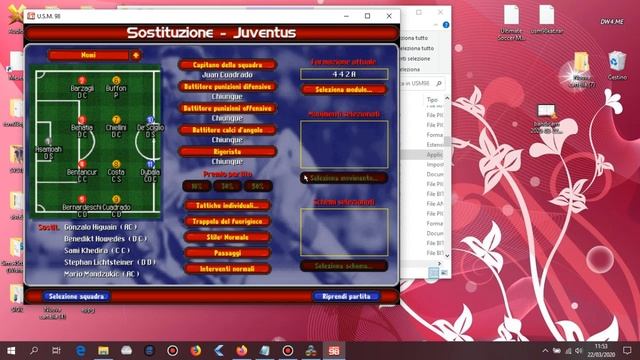640x360 pixels.
Task: Launch Edge from the taskbar
Action: click(x=80, y=351)
